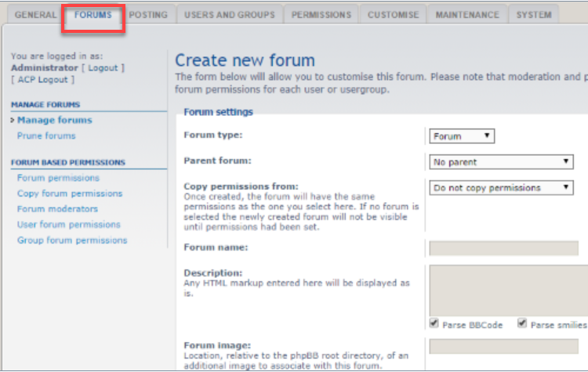Go to Group forum permissions
Screen dimensions: 588x372
point(71,240)
